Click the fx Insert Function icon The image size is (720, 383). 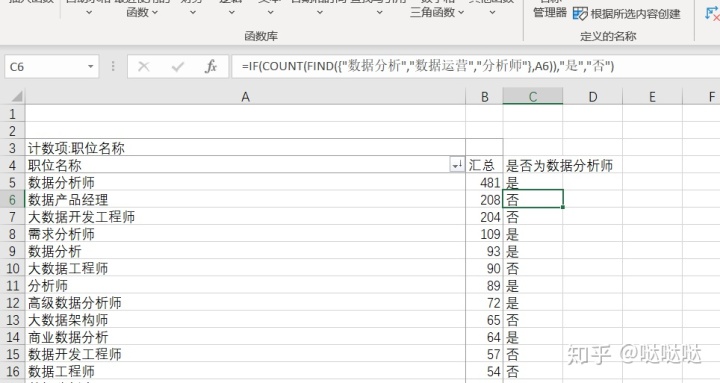coord(211,67)
